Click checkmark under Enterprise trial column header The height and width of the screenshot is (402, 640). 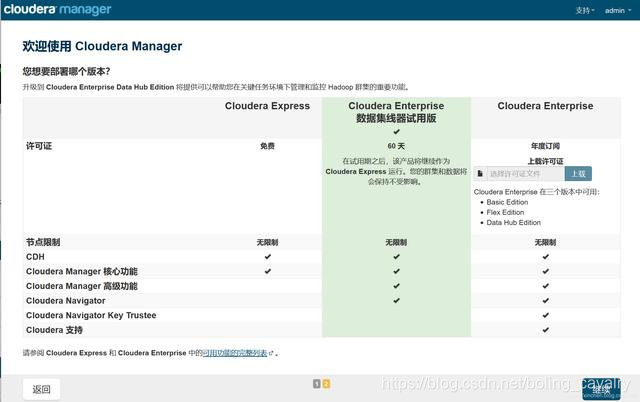pos(396,131)
